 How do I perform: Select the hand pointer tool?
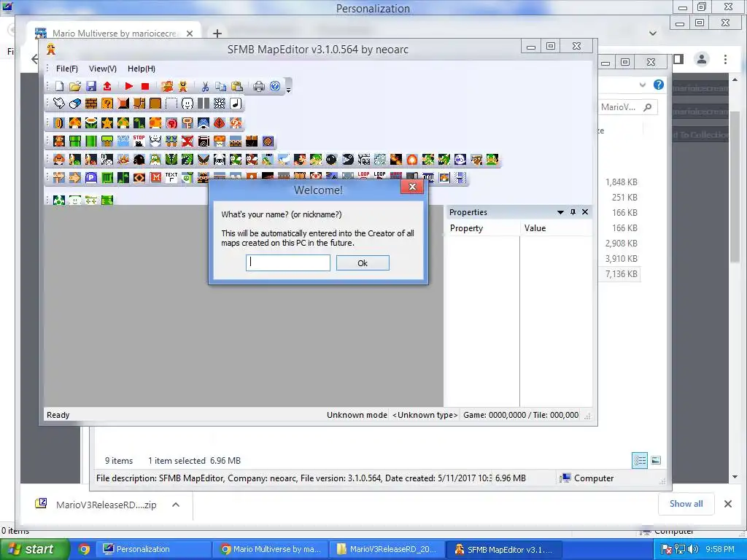59,104
